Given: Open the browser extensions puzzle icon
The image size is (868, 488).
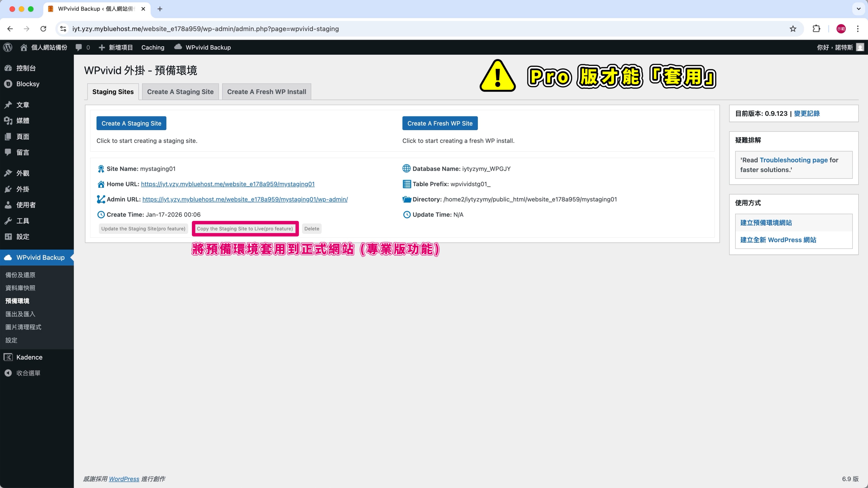Looking at the screenshot, I should pyautogui.click(x=816, y=29).
